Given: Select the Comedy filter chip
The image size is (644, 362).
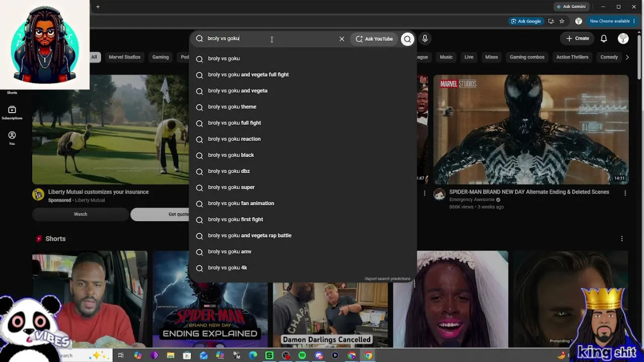Looking at the screenshot, I should (x=609, y=57).
